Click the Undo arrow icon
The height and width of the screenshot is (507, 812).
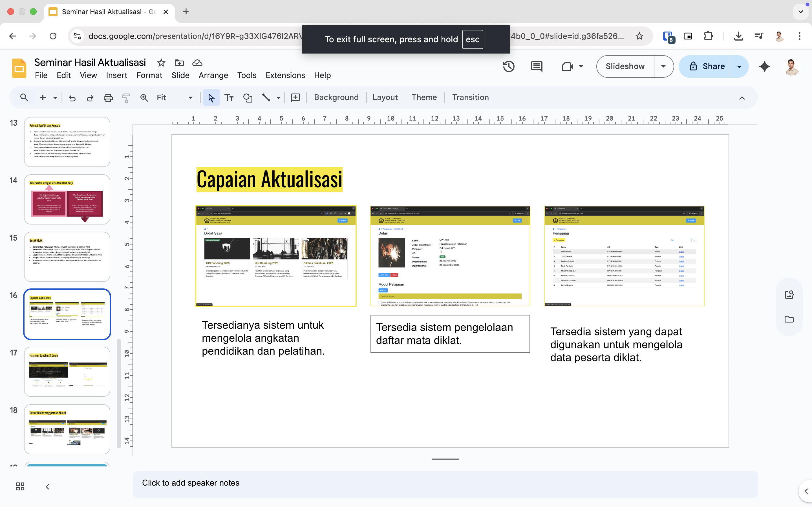click(72, 97)
